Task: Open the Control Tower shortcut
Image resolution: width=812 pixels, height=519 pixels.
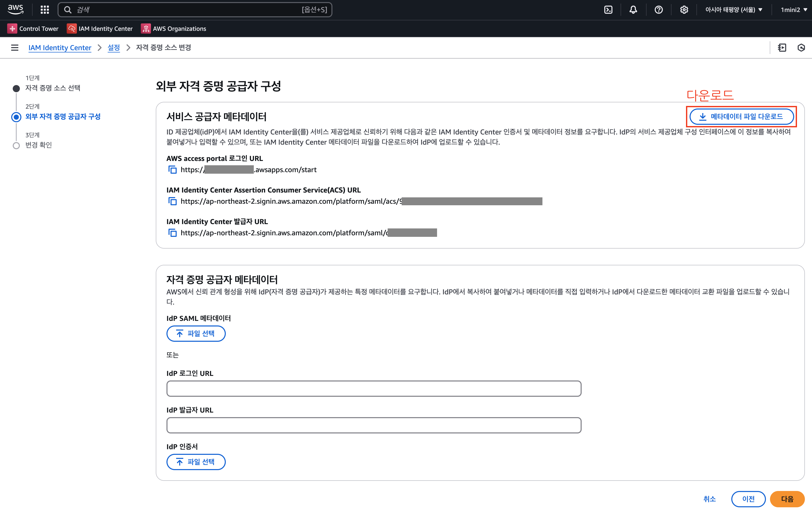Action: pos(33,29)
